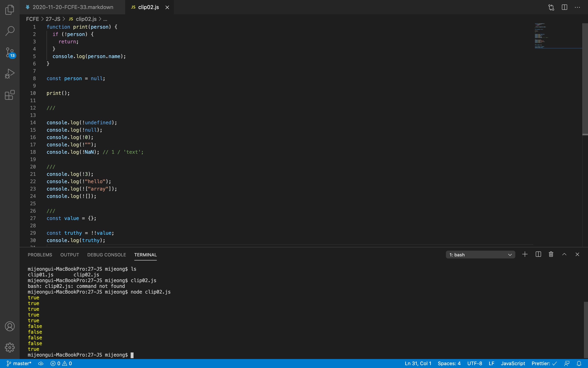Click the "// 1 / 'text';" comment

[x=123, y=152]
